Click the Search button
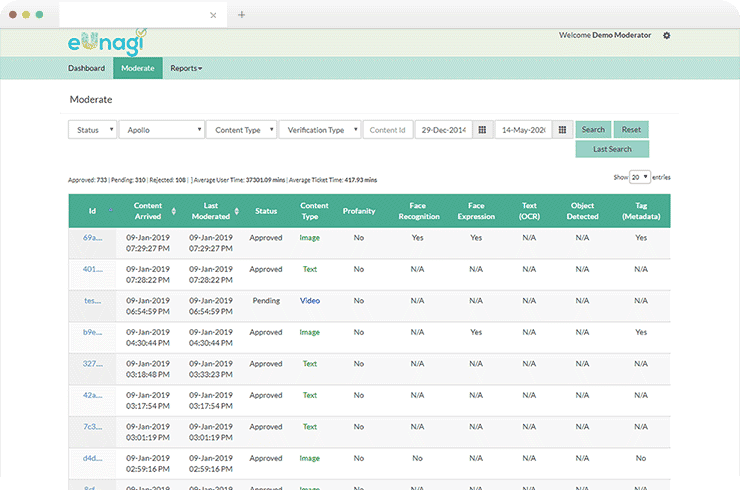The width and height of the screenshot is (740, 490). click(x=593, y=129)
